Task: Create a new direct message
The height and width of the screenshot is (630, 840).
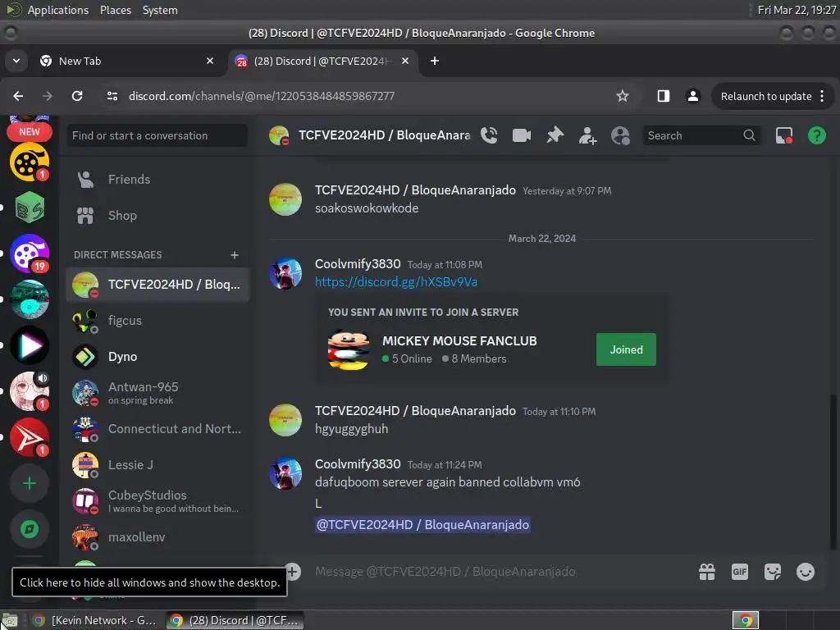Action: click(x=235, y=255)
